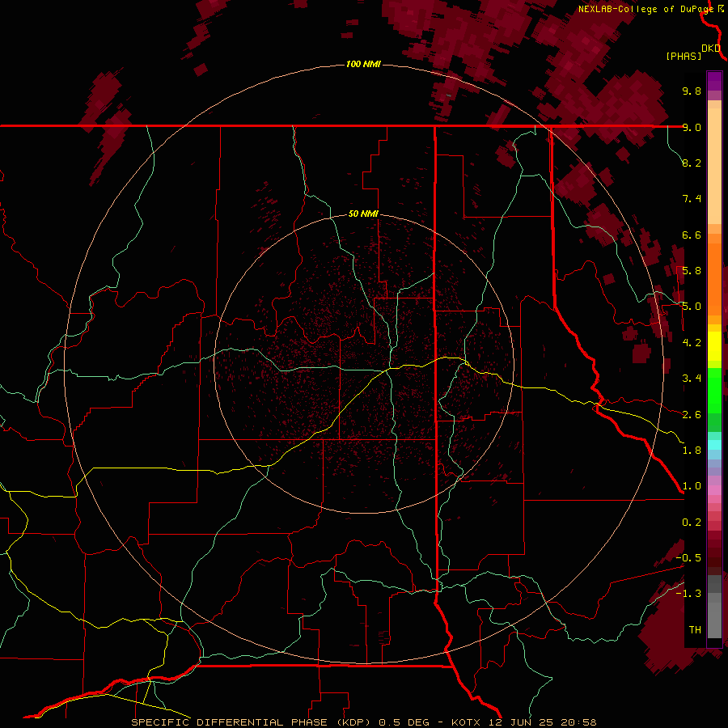Click the 2.6 value on the color scale

pos(692,415)
